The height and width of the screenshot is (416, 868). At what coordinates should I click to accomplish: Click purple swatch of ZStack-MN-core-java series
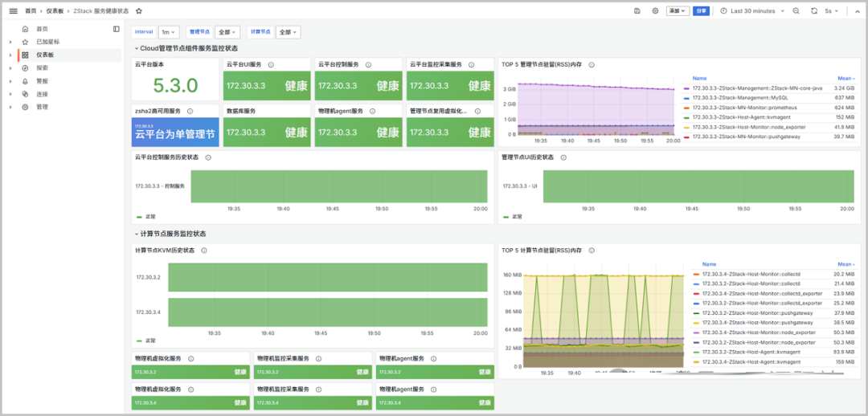[x=686, y=88]
